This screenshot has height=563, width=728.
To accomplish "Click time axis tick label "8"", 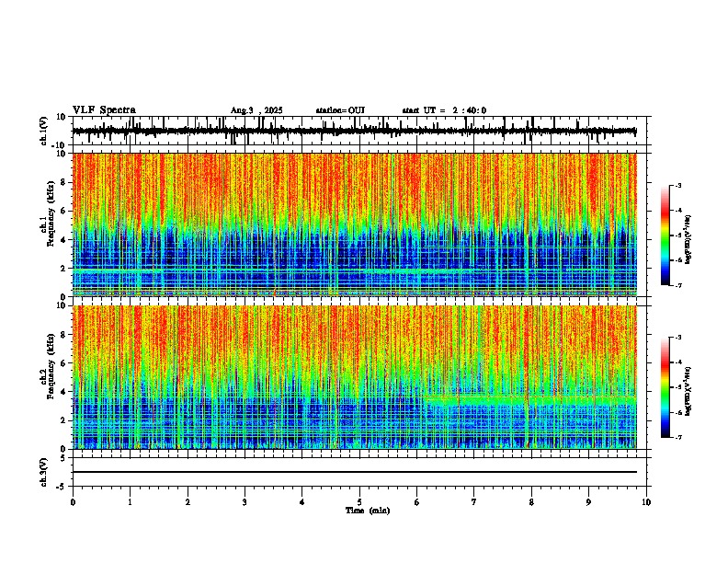I will click(531, 502).
